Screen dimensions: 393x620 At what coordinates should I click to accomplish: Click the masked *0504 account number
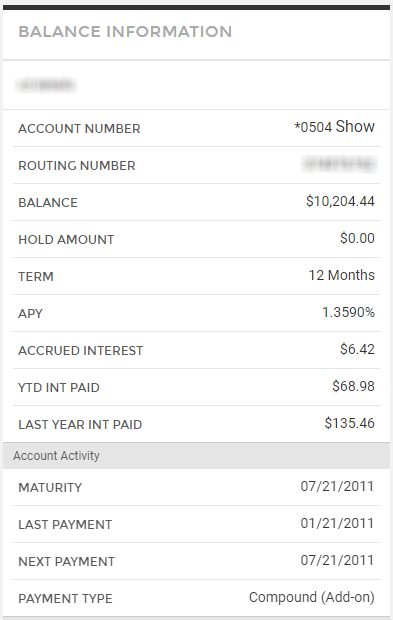coord(313,127)
